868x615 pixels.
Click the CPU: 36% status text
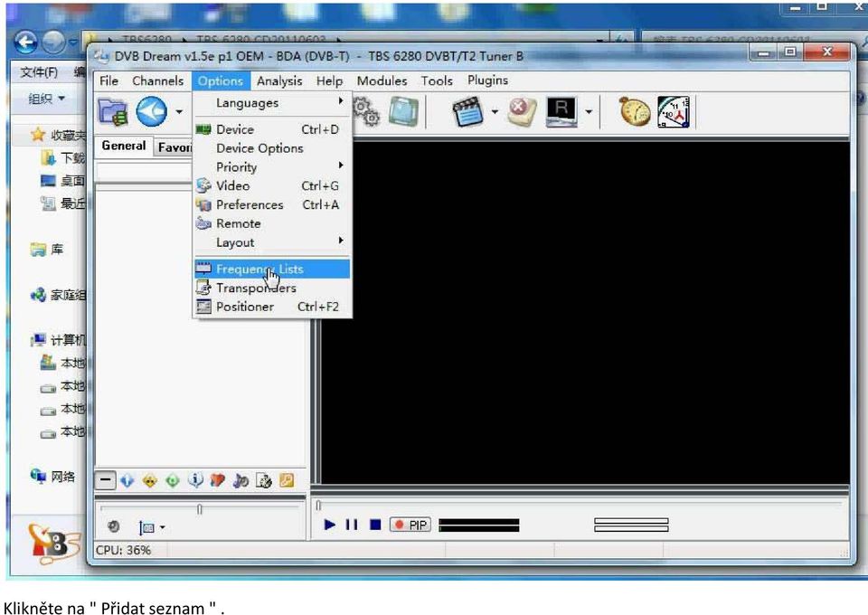(123, 550)
